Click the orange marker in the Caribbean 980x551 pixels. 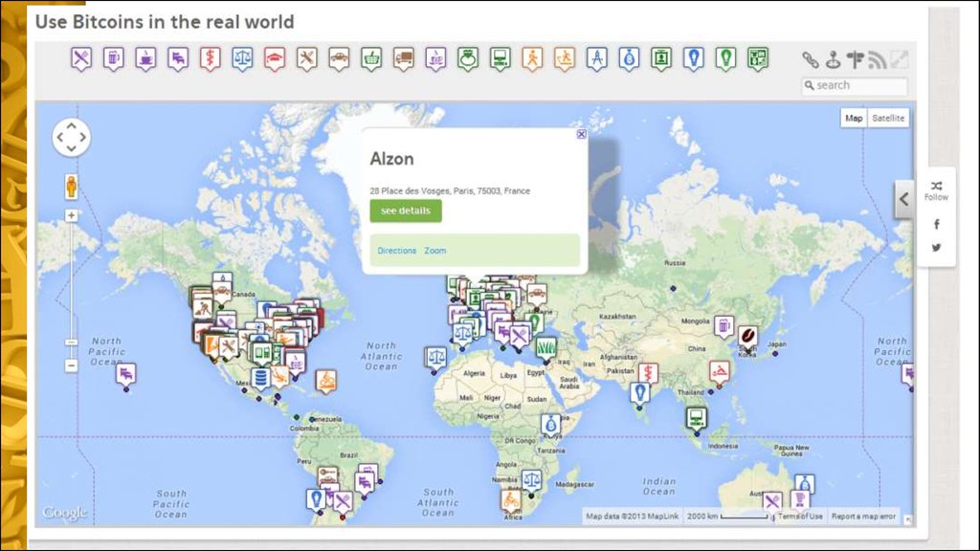click(x=325, y=381)
